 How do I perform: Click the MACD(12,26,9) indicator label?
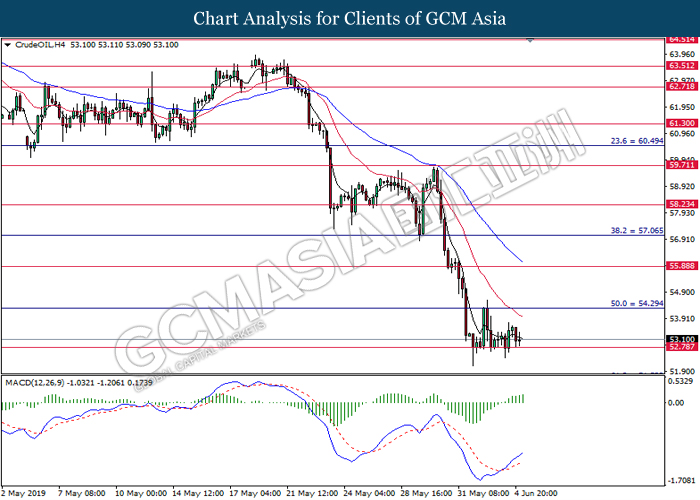[x=35, y=383]
